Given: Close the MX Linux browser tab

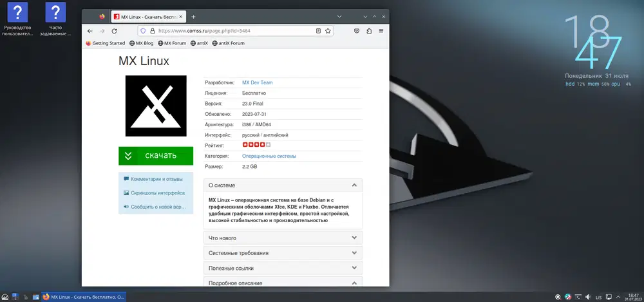Looking at the screenshot, I should click(182, 17).
